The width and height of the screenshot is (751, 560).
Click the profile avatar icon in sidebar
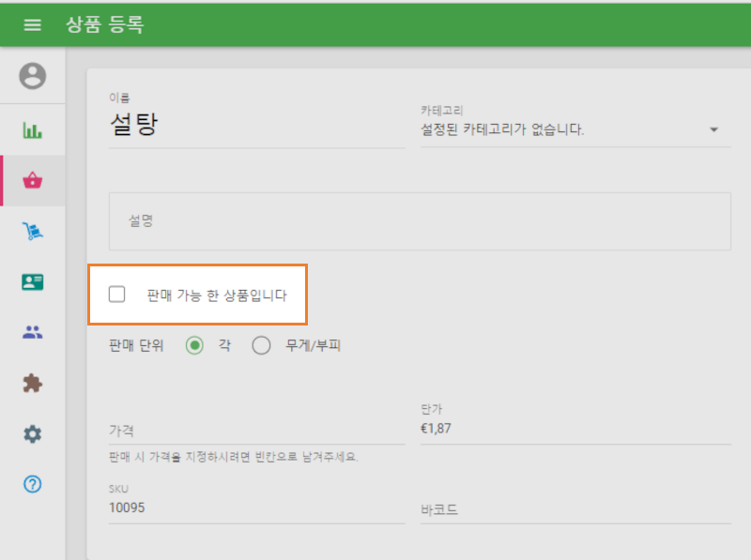(33, 77)
